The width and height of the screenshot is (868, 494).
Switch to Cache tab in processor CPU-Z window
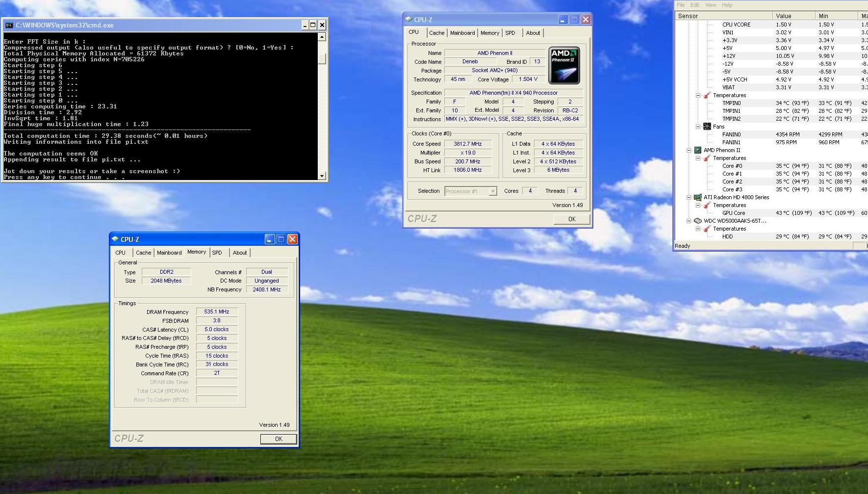436,33
